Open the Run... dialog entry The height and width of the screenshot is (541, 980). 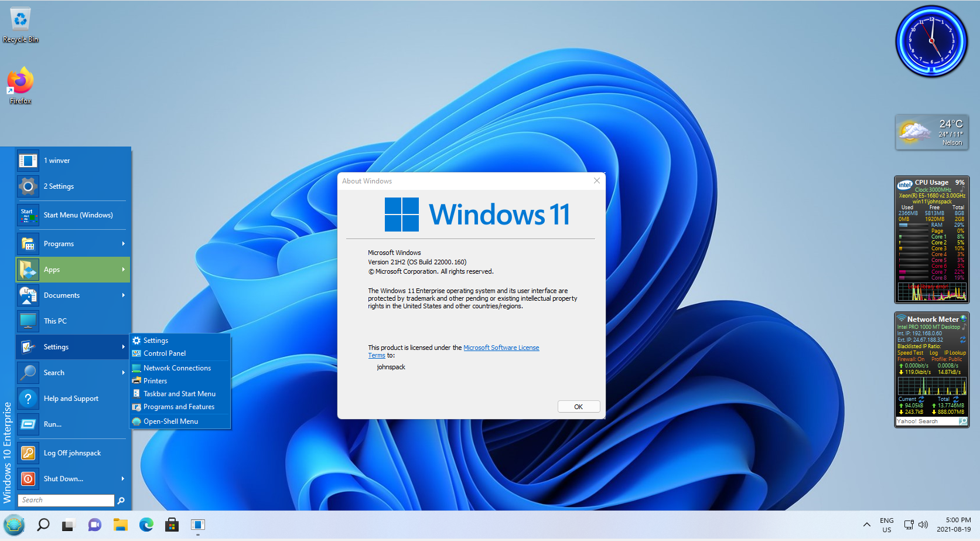click(72, 424)
